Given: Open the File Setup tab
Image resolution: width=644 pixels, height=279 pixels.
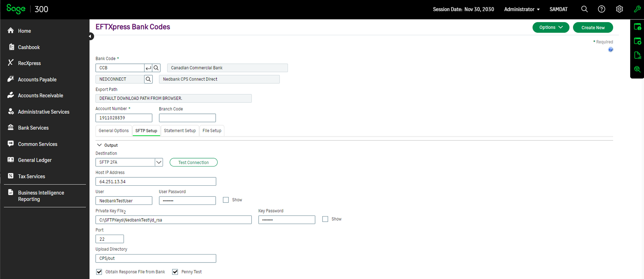Looking at the screenshot, I should click(x=212, y=131).
